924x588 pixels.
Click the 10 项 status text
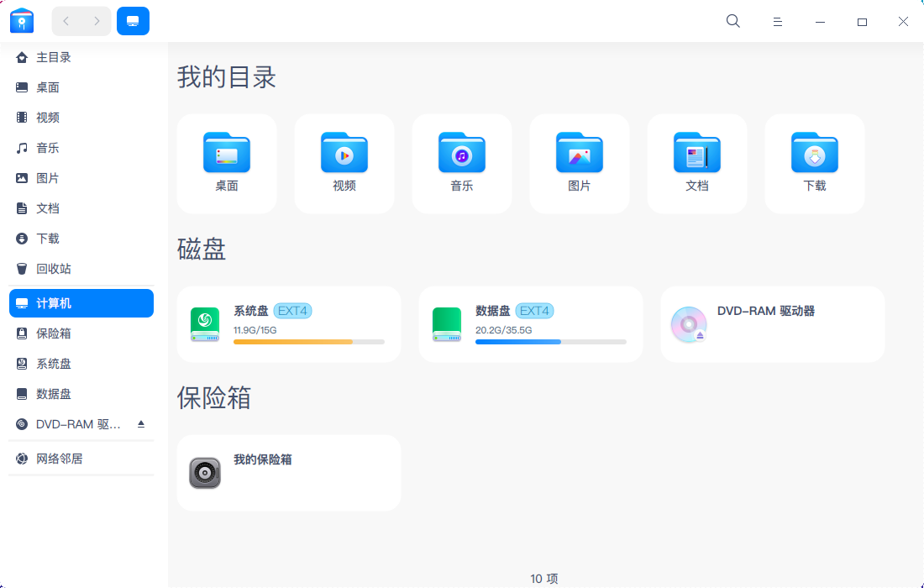(x=544, y=579)
